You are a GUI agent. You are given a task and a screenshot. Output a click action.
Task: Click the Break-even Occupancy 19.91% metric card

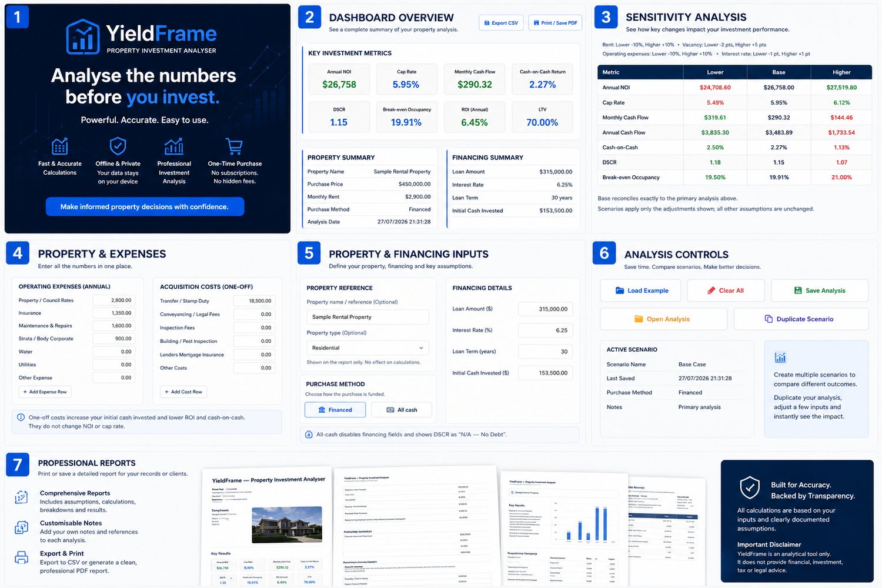(x=406, y=117)
